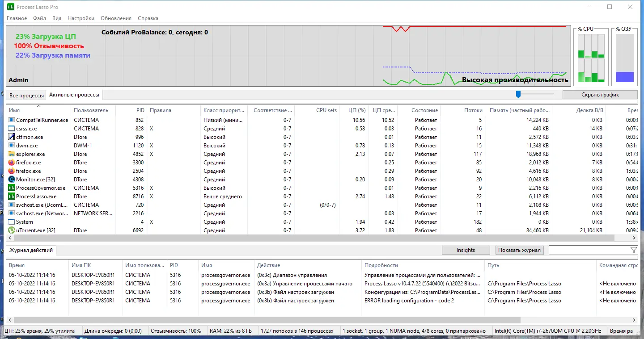The height and width of the screenshot is (339, 644).
Task: Click the graph zoom slider handle
Action: click(x=518, y=94)
